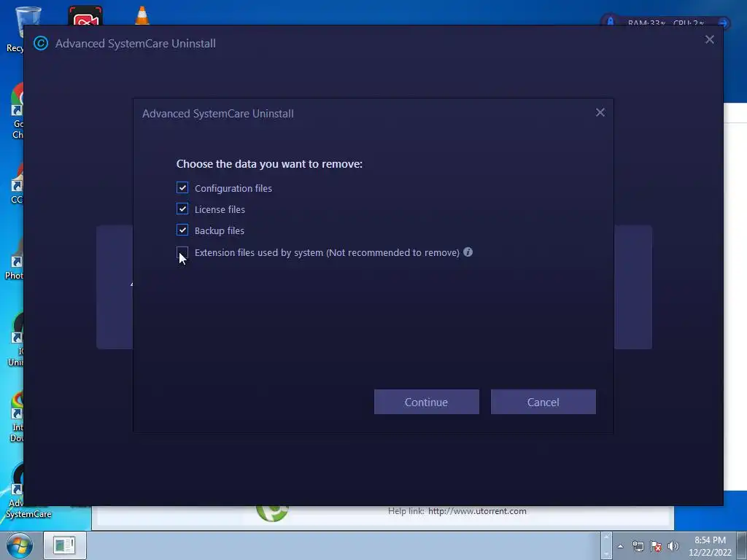Click the Advanced SystemCare logo icon

tap(41, 43)
